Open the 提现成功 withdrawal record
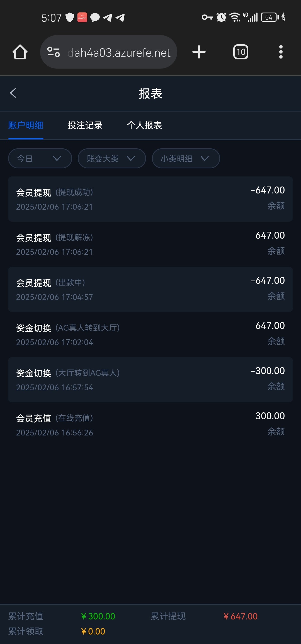The image size is (301, 644). click(x=151, y=199)
